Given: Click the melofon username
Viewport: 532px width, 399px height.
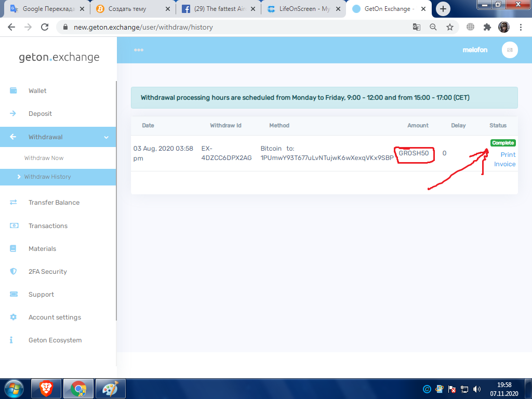Looking at the screenshot, I should pos(475,50).
